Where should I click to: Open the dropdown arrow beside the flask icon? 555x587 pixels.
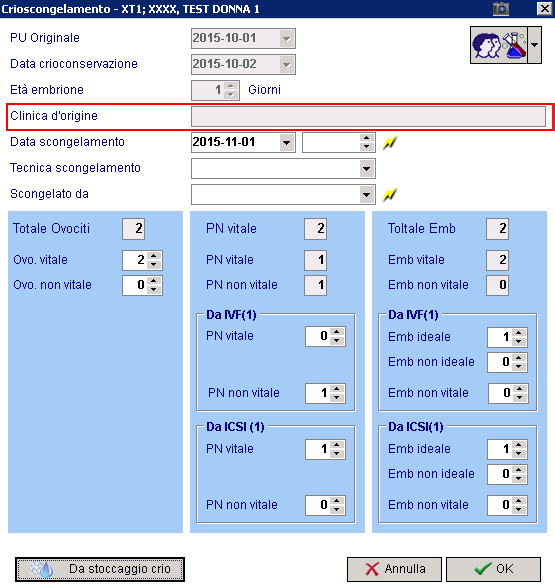point(534,45)
